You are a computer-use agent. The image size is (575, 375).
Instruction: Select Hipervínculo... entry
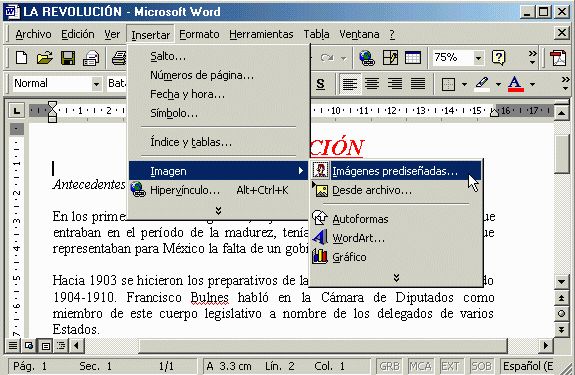pyautogui.click(x=218, y=190)
